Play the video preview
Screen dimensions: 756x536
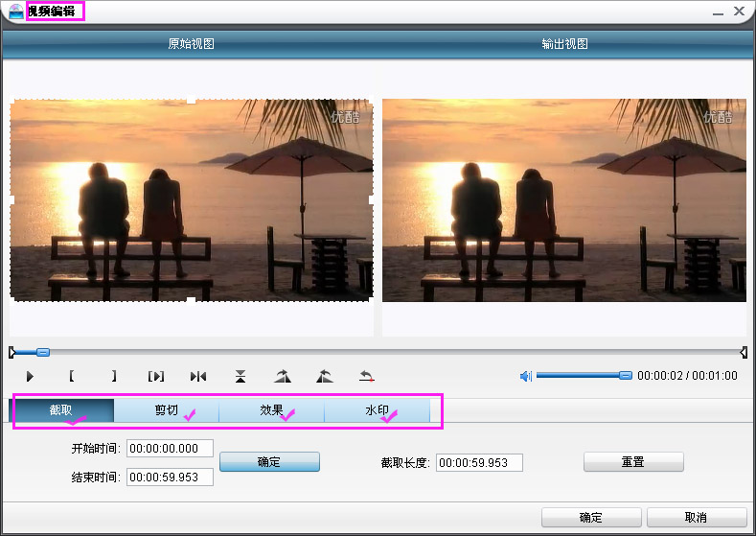(30, 376)
